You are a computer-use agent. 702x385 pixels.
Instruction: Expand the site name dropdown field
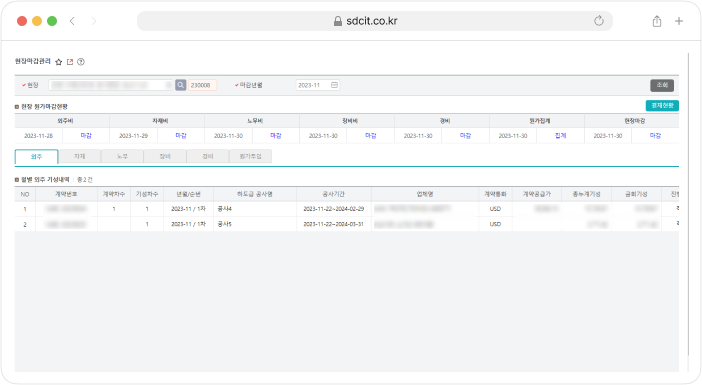[111, 85]
